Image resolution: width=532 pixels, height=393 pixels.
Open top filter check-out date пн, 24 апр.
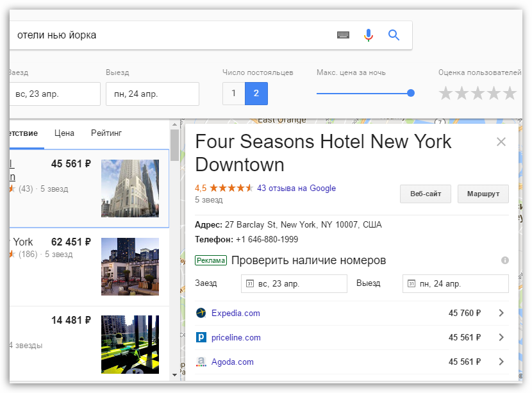pos(153,94)
